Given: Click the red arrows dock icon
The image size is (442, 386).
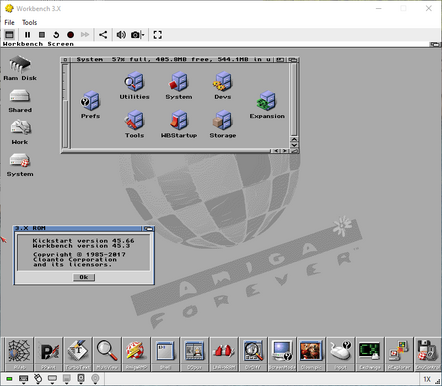Looking at the screenshot, I should point(224,354).
